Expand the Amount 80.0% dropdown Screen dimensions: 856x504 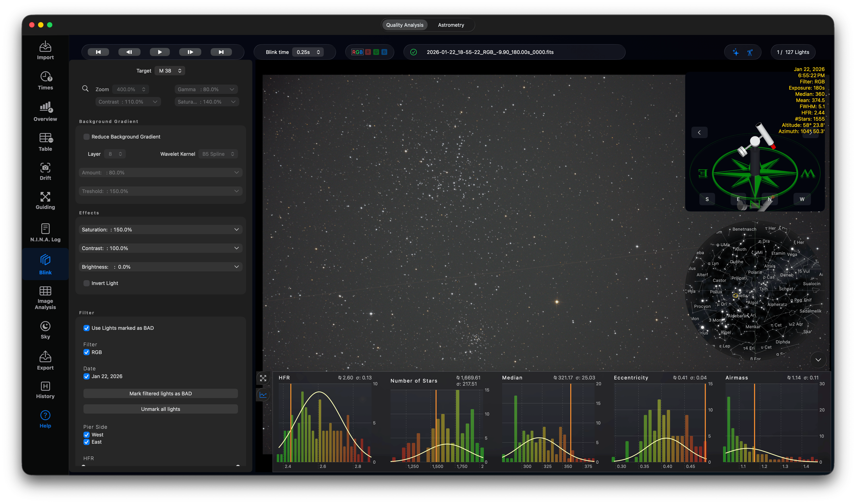pos(160,172)
